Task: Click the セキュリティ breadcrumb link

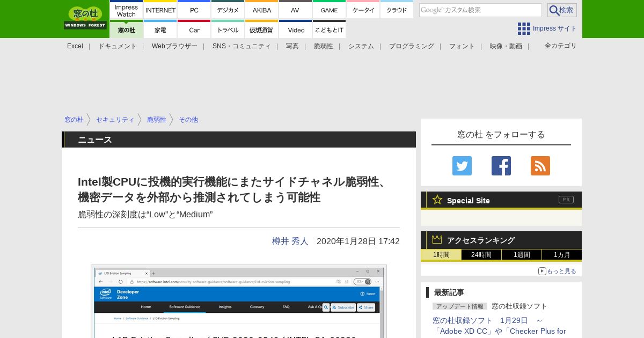Action: (115, 120)
